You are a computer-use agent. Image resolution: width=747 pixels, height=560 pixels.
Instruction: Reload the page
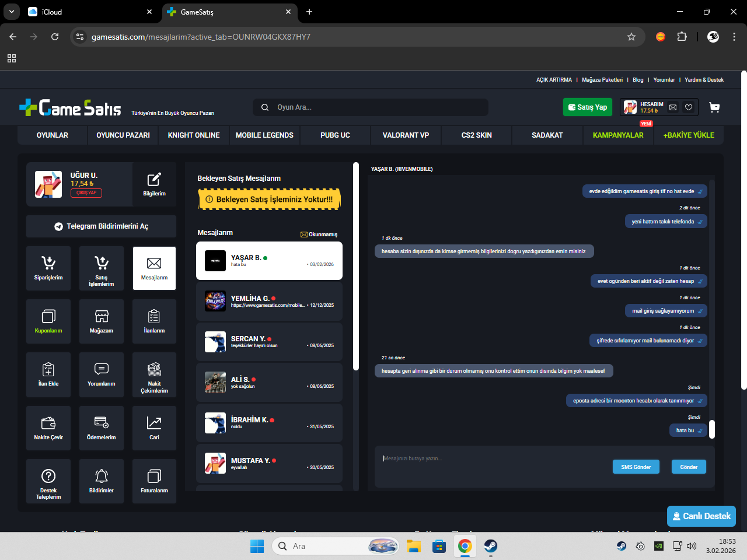pos(55,37)
